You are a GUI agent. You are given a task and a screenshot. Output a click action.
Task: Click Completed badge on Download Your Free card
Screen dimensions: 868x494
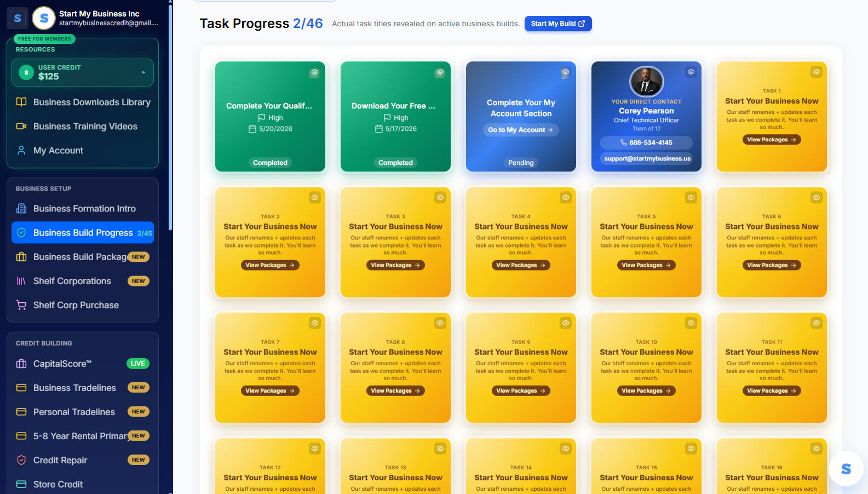click(x=395, y=163)
